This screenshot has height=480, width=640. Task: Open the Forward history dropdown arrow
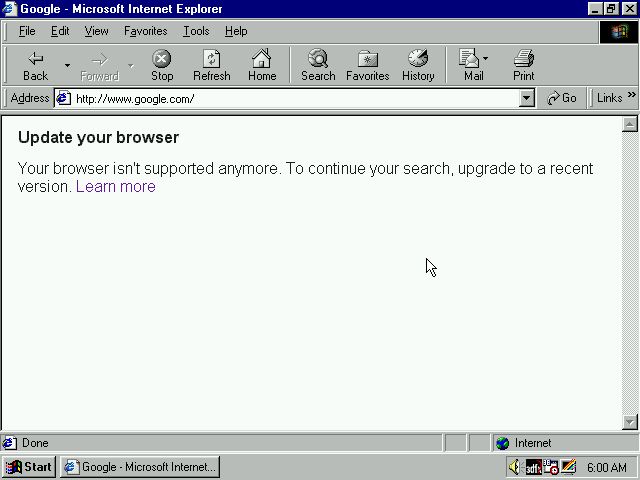click(131, 65)
